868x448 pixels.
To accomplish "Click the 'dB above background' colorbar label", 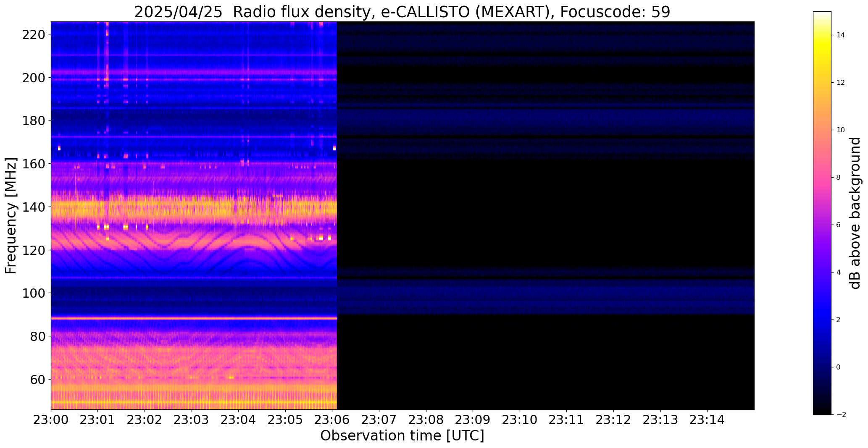I will tap(855, 213).
